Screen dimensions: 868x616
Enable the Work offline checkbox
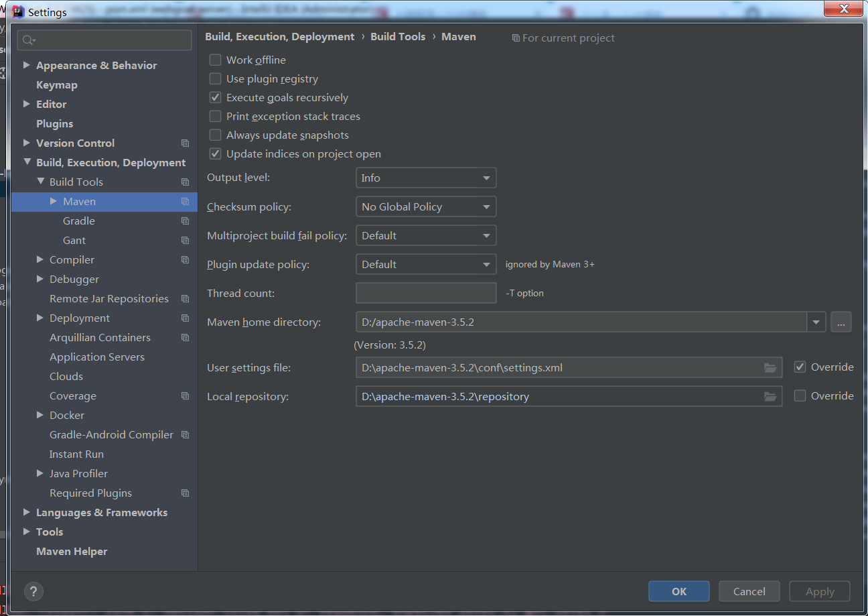click(x=215, y=60)
